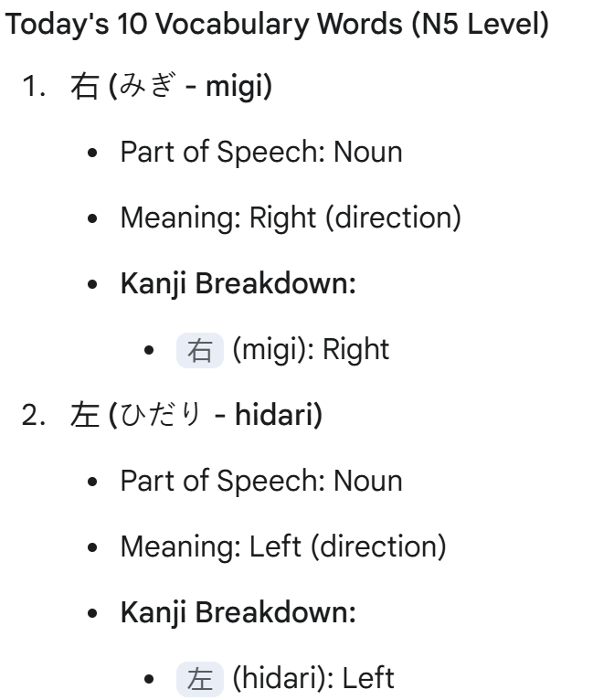
Task: Click the bold romaji 'hidari)' in item 2
Action: (279, 415)
